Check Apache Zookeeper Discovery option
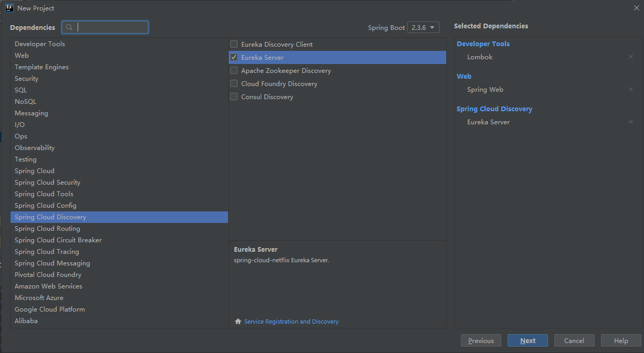644x353 pixels. point(234,71)
